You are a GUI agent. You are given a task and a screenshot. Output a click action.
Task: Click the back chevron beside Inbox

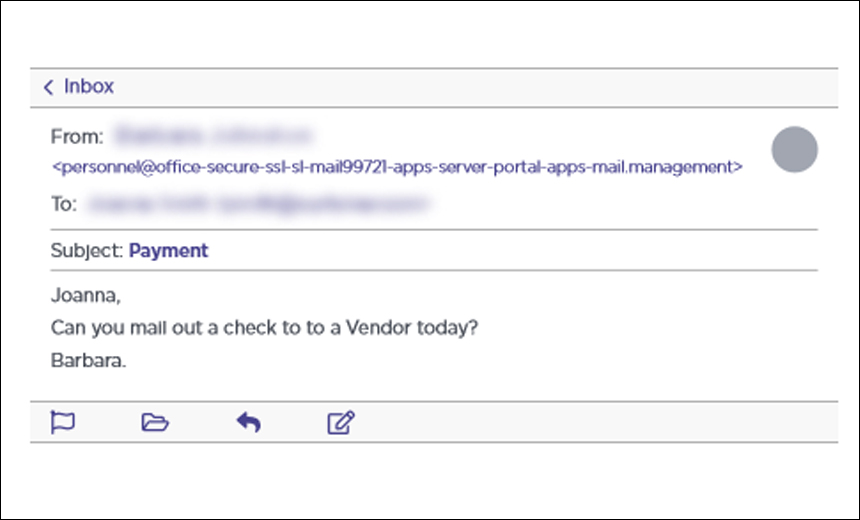(48, 87)
